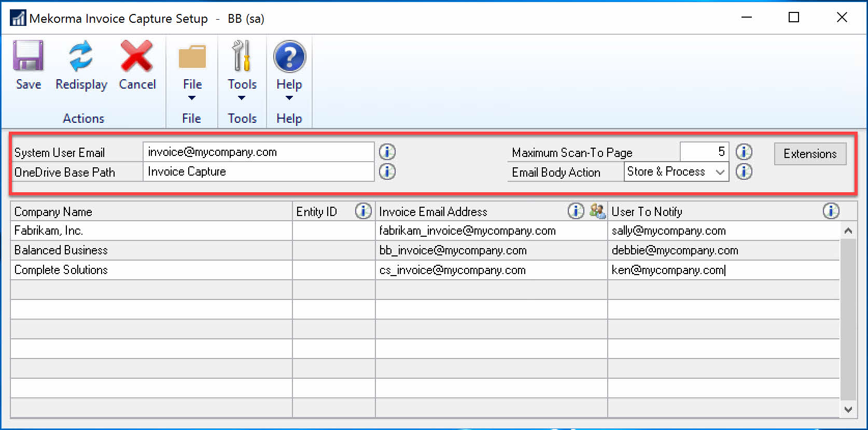Click the Entity ID column header
Viewport: 868px width, 430px height.
coord(316,211)
